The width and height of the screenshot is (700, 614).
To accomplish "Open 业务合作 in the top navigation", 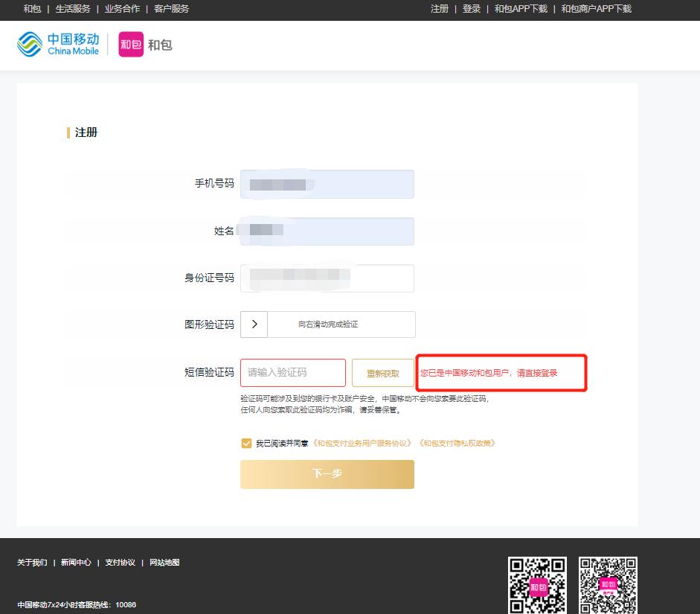I will click(122, 9).
